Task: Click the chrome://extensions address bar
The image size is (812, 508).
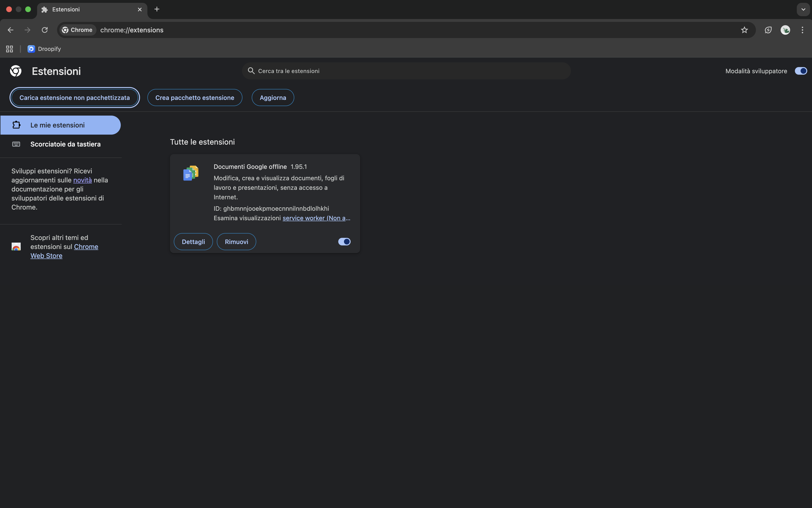Action: point(406,30)
